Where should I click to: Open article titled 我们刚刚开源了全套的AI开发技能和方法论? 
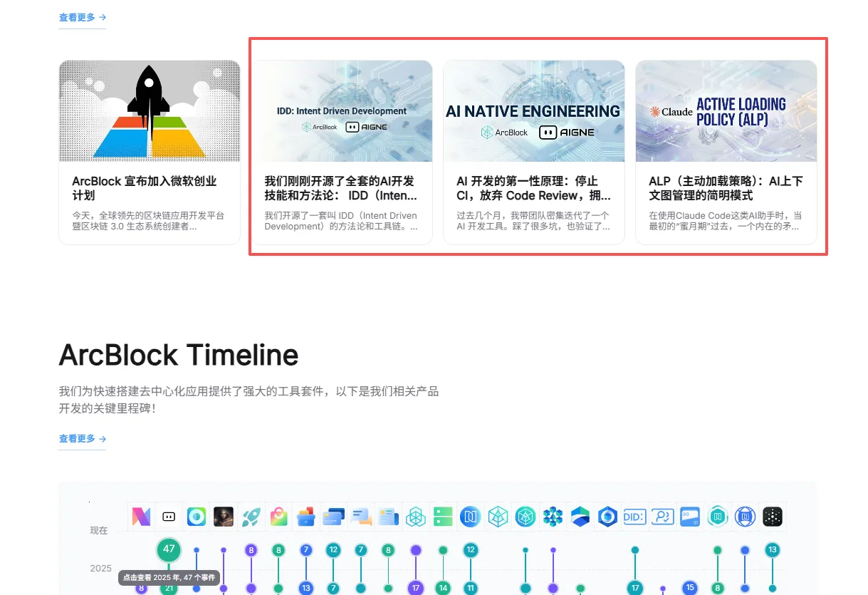click(x=341, y=188)
